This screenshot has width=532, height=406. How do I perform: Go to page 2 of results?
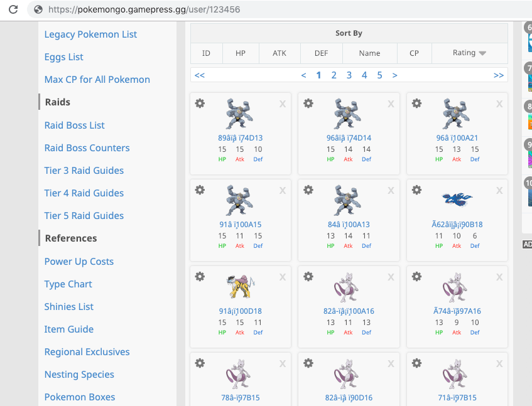coord(334,75)
